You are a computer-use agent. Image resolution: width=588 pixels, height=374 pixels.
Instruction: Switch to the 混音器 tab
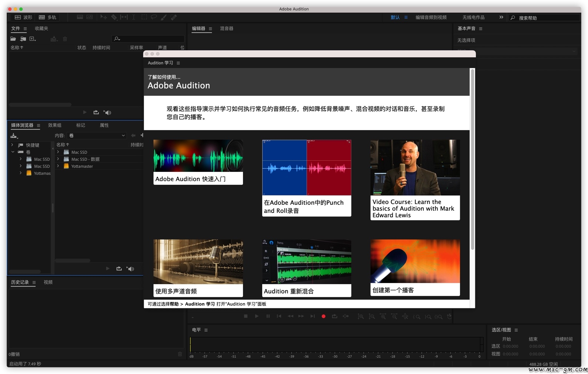pyautogui.click(x=227, y=28)
